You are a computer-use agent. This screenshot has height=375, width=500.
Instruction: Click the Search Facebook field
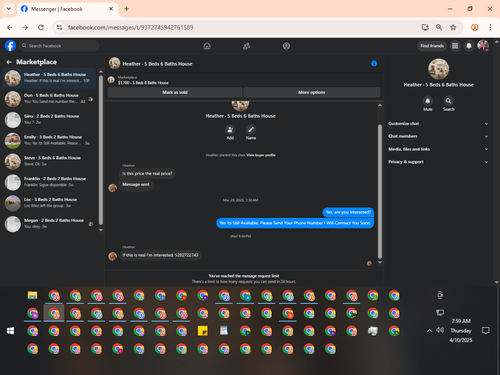tap(59, 46)
